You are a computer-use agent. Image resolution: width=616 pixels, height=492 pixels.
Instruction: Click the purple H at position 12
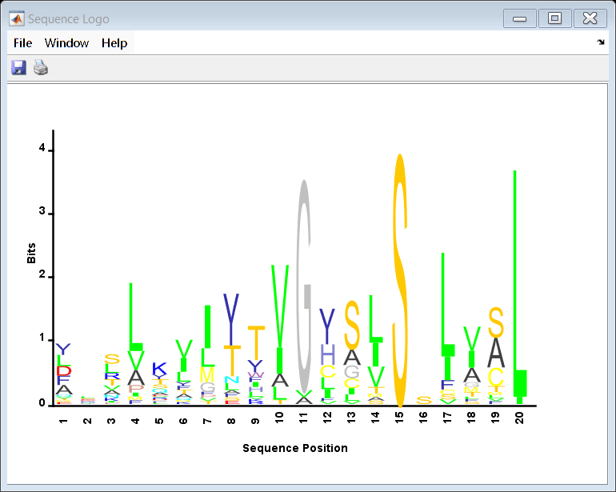pyautogui.click(x=328, y=354)
